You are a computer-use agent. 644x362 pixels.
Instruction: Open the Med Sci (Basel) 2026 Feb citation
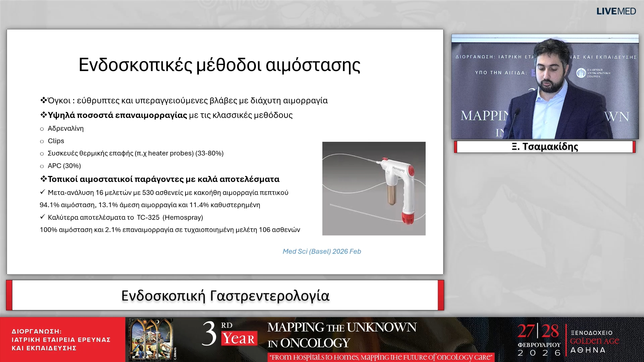(x=322, y=251)
